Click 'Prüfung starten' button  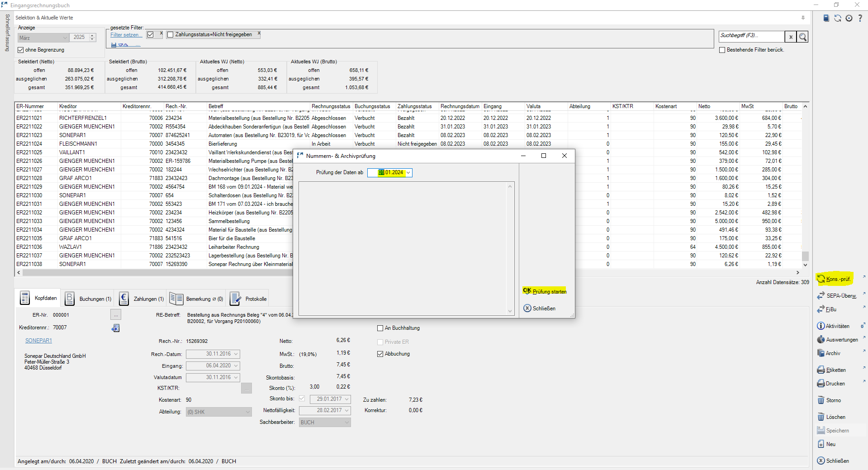(x=545, y=291)
